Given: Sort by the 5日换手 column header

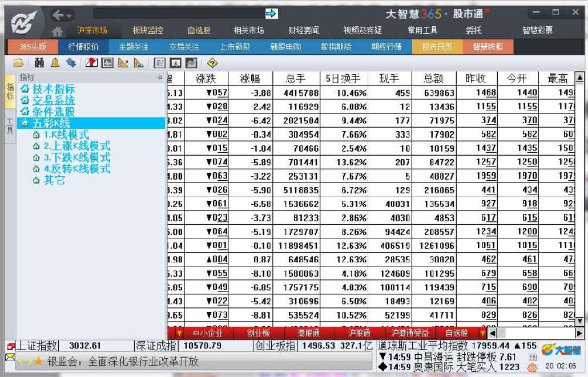Looking at the screenshot, I should click(x=343, y=79).
